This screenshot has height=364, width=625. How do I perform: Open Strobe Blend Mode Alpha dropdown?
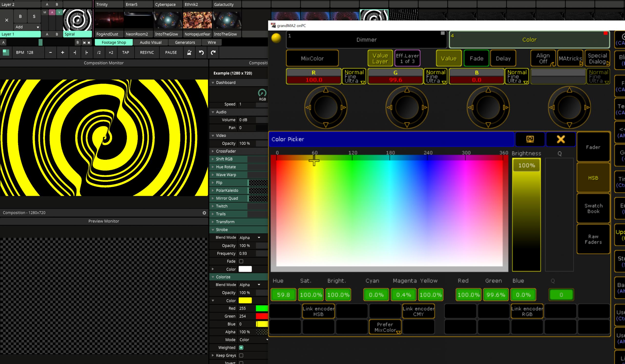point(250,238)
